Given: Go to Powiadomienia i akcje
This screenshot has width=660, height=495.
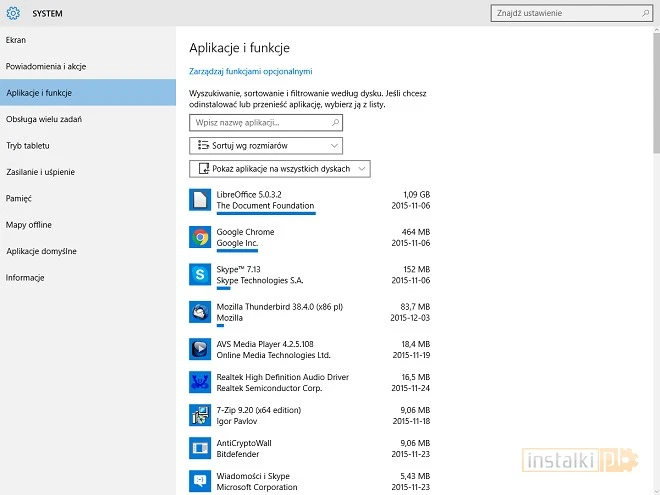Looking at the screenshot, I should 45,66.
